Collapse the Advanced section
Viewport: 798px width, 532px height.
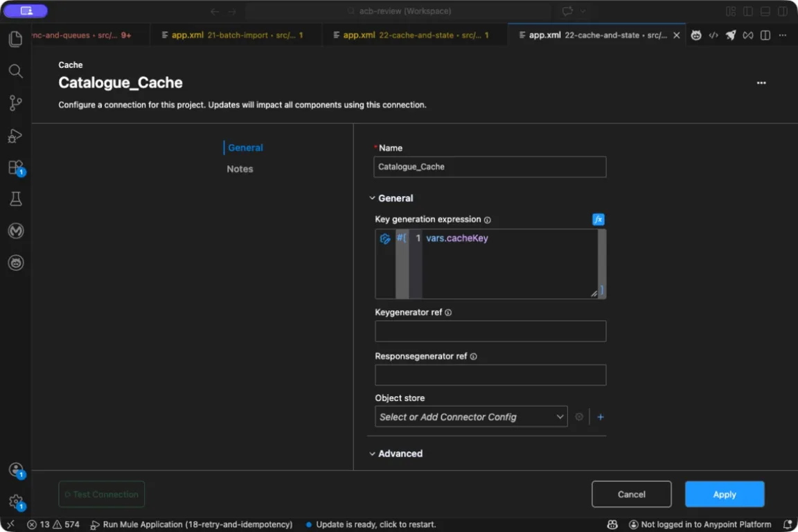pyautogui.click(x=372, y=454)
